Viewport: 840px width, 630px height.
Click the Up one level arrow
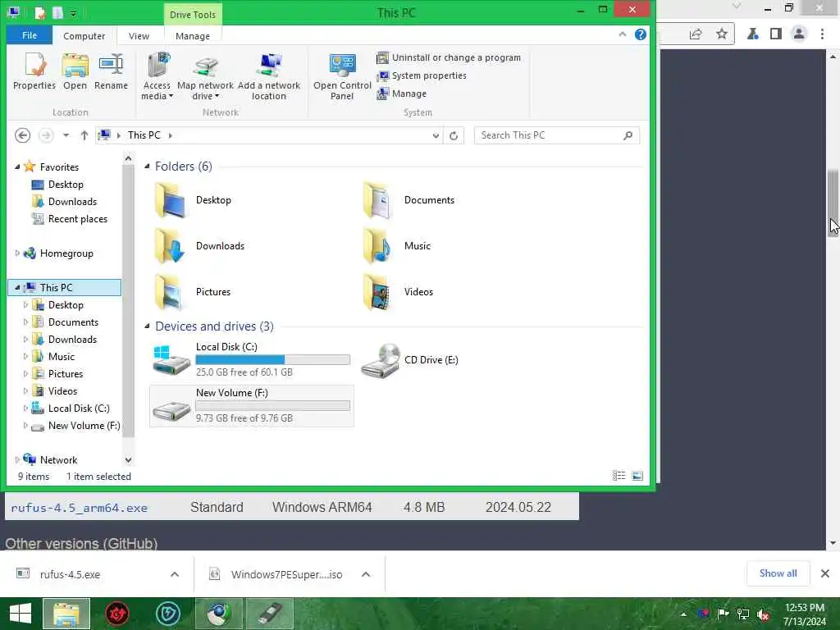click(x=84, y=135)
